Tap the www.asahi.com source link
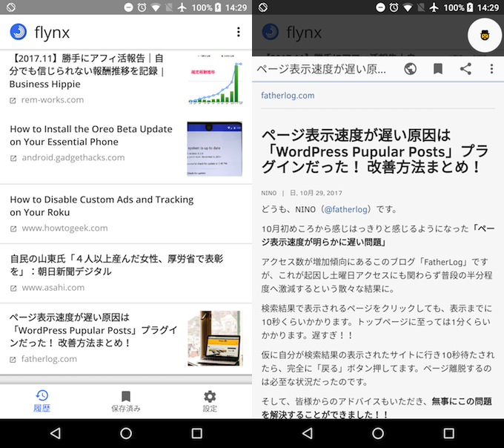 pyautogui.click(x=53, y=288)
